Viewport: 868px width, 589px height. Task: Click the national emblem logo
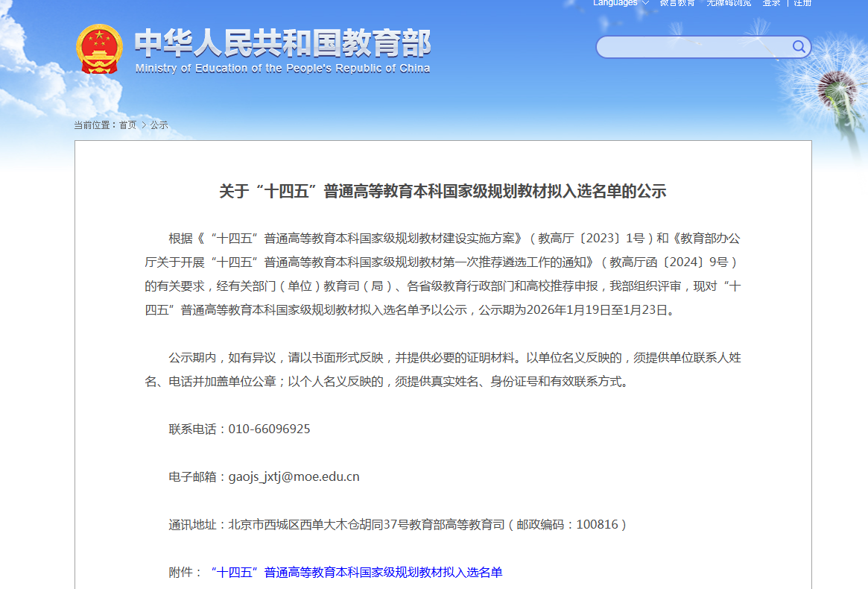(99, 49)
